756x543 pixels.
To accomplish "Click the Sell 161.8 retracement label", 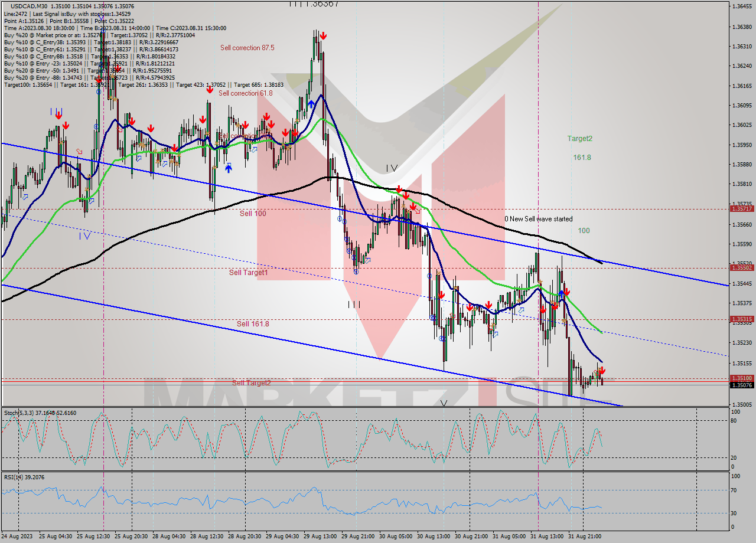I will pyautogui.click(x=252, y=324).
